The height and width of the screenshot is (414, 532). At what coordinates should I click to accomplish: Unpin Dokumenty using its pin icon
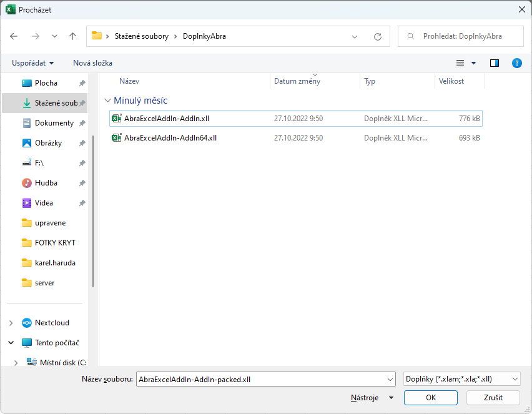82,123
